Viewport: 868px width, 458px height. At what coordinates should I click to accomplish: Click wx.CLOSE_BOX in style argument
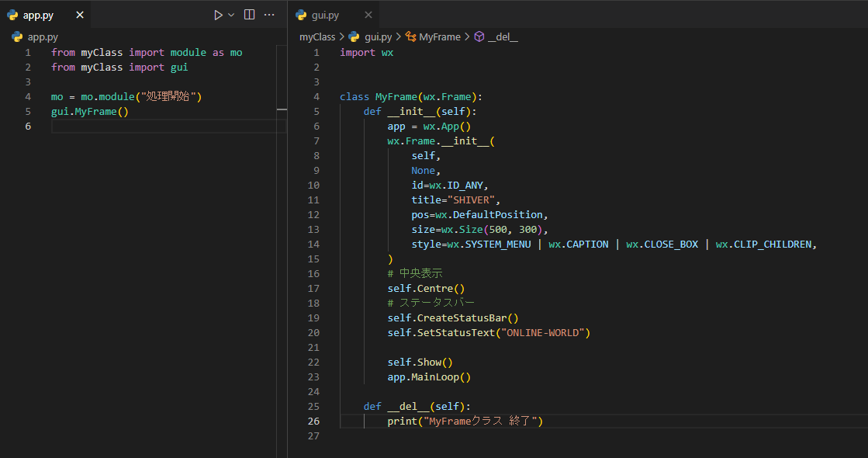662,245
